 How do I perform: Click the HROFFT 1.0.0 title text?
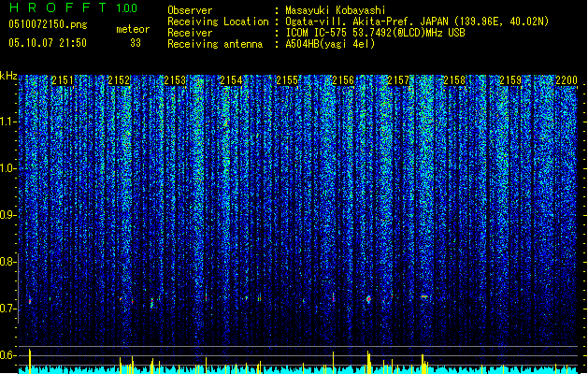point(73,7)
